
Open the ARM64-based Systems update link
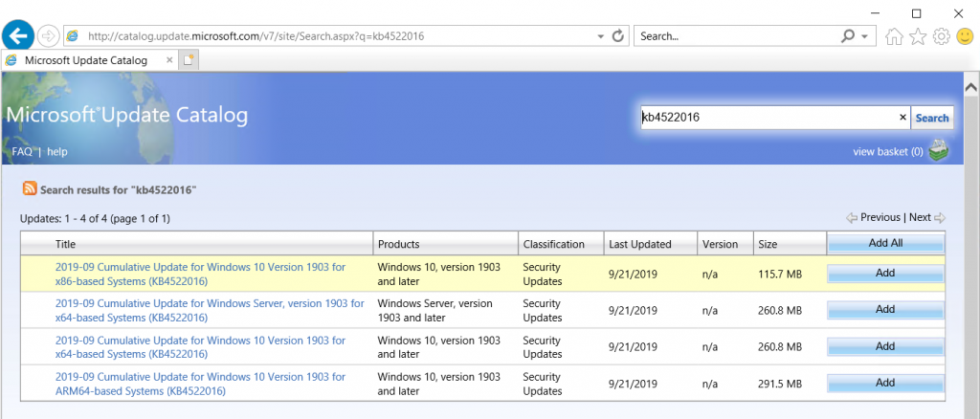coord(200,384)
